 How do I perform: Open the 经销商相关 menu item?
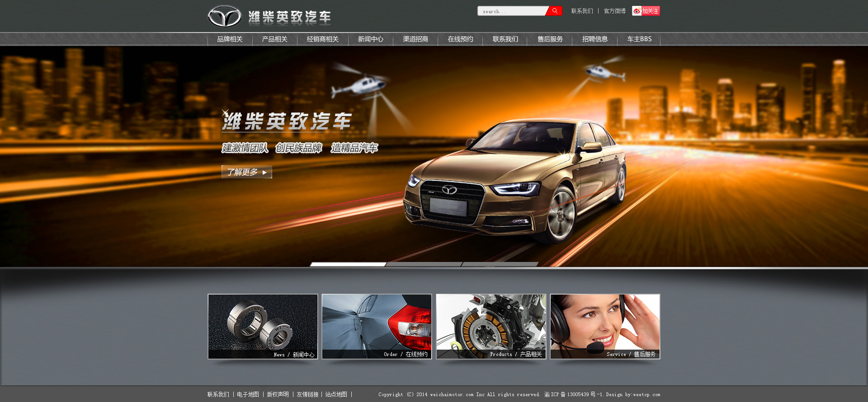point(323,39)
